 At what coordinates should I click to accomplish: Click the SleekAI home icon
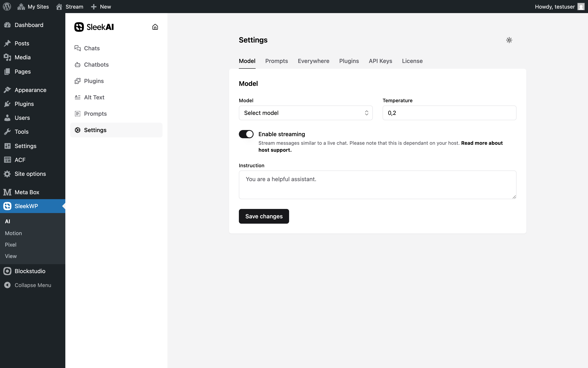click(x=155, y=27)
